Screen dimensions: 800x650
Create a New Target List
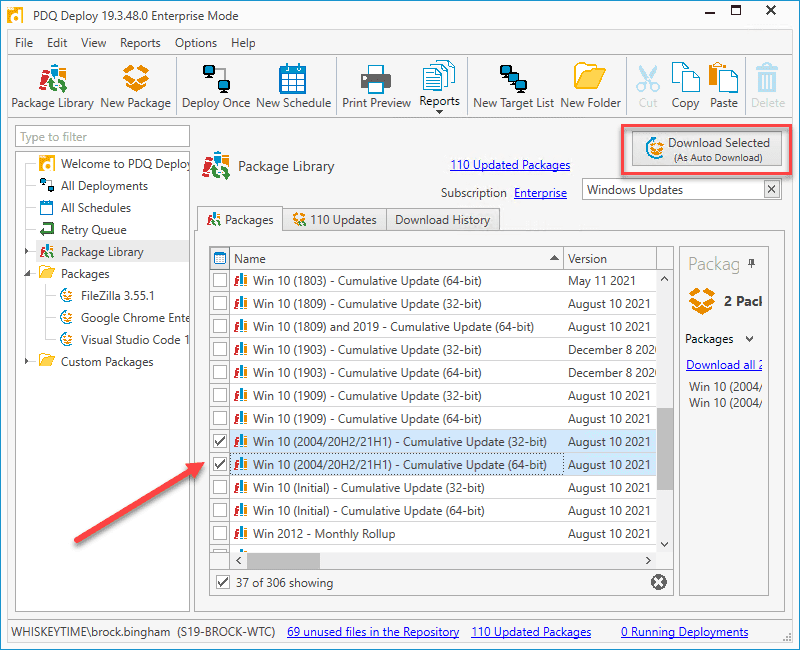[513, 86]
